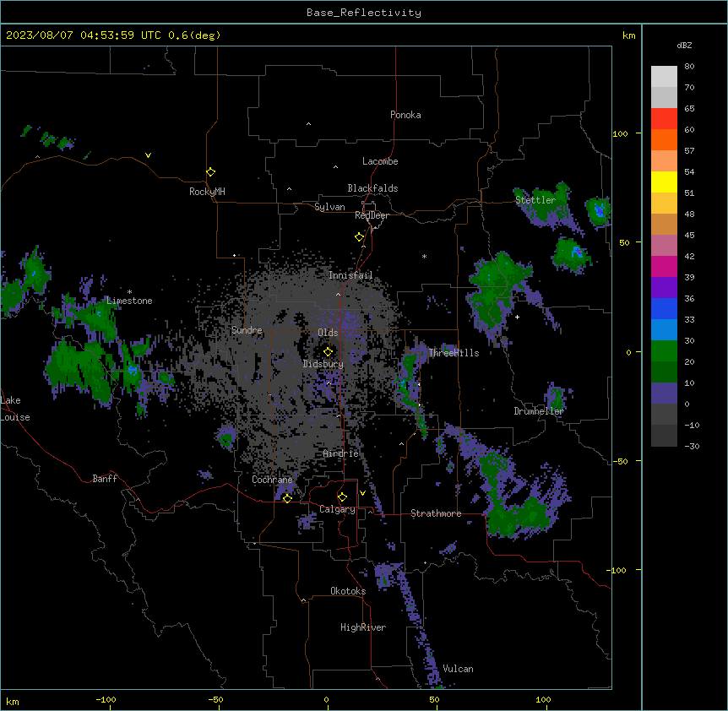
Task: Click the -100 tick label on bottom axis
Action: pyautogui.click(x=106, y=699)
